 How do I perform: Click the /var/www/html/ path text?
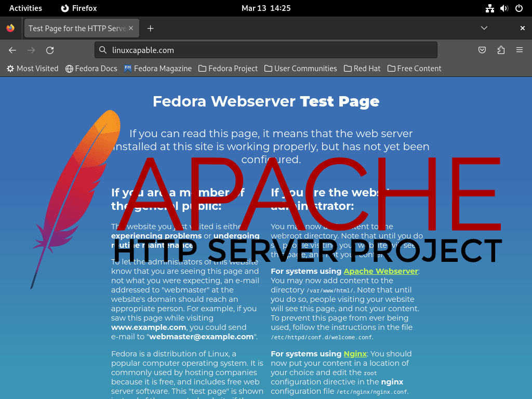330,290
